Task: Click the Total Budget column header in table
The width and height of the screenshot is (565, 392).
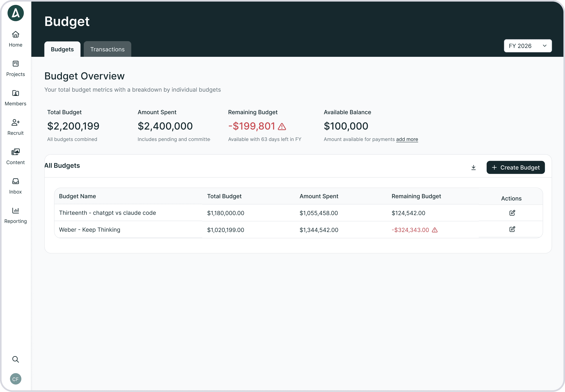Action: click(x=224, y=196)
